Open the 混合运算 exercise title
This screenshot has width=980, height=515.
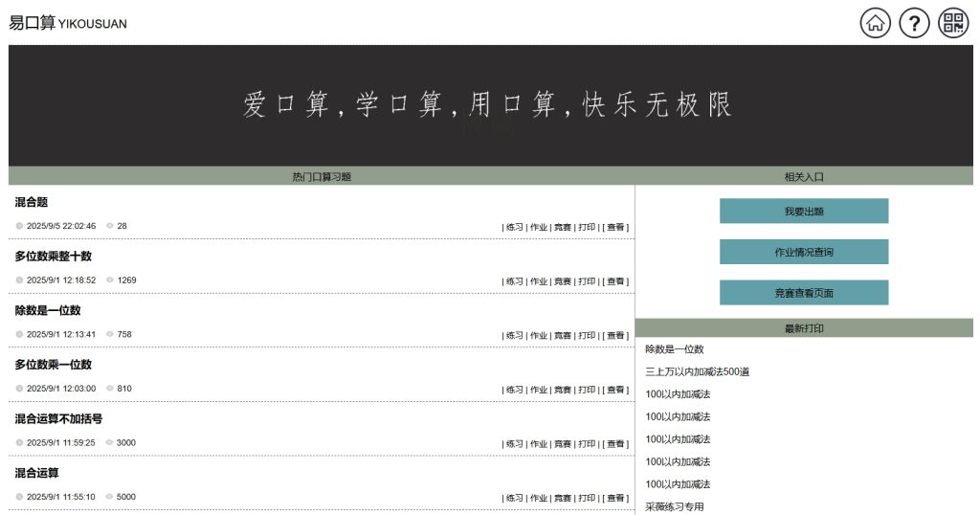click(x=37, y=473)
